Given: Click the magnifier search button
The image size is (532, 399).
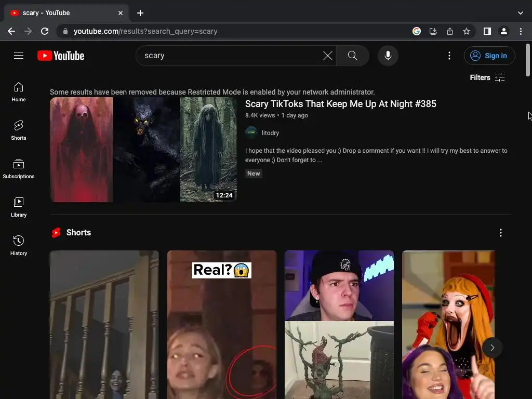Looking at the screenshot, I should coord(353,56).
